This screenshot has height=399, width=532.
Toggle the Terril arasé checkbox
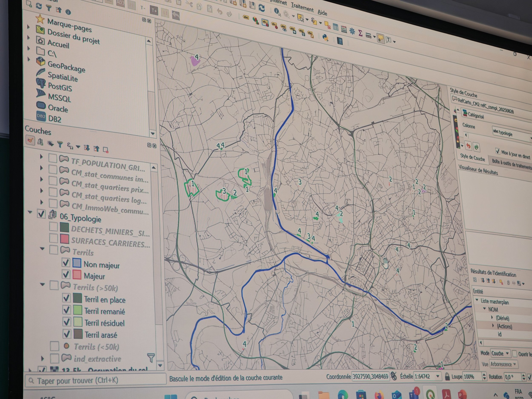click(67, 334)
